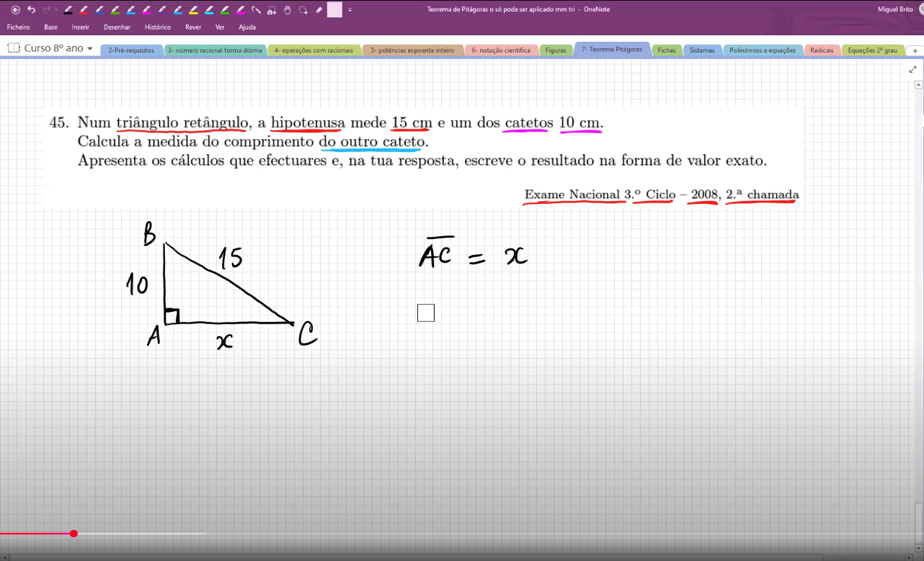
Task: Activate the lasso select tool
Action: [303, 10]
